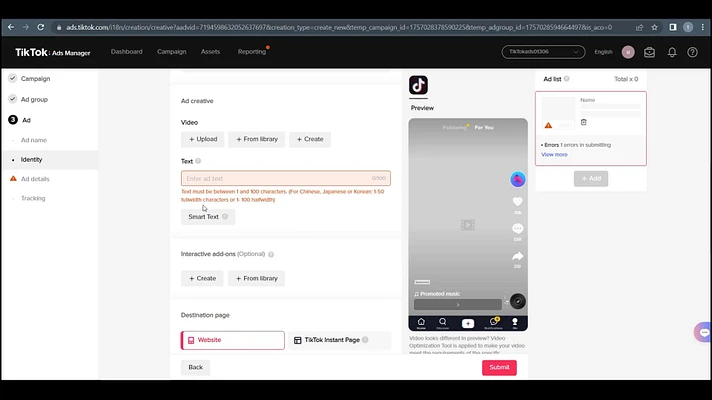This screenshot has height=400, width=712.
Task: Click the share arrow icon in preview
Action: 517,256
